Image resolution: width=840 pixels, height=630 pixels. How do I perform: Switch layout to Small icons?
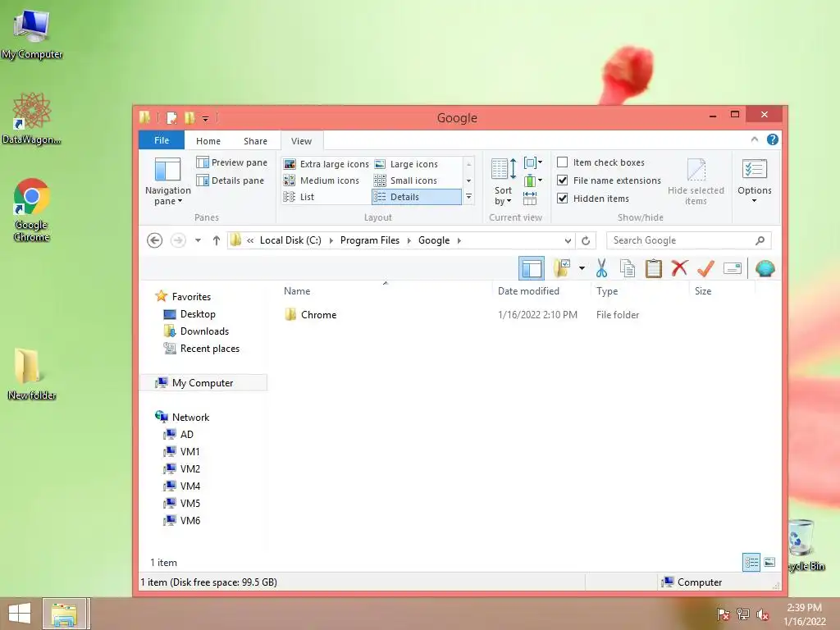point(405,180)
